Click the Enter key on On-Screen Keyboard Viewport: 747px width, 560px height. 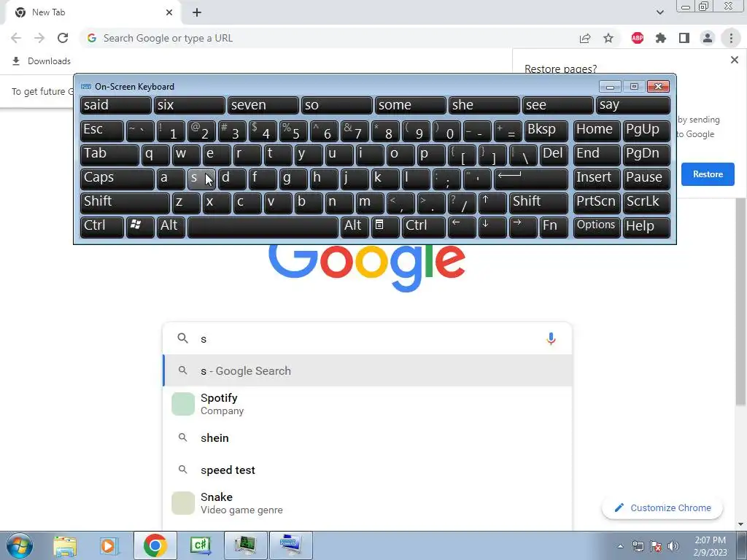click(531, 178)
